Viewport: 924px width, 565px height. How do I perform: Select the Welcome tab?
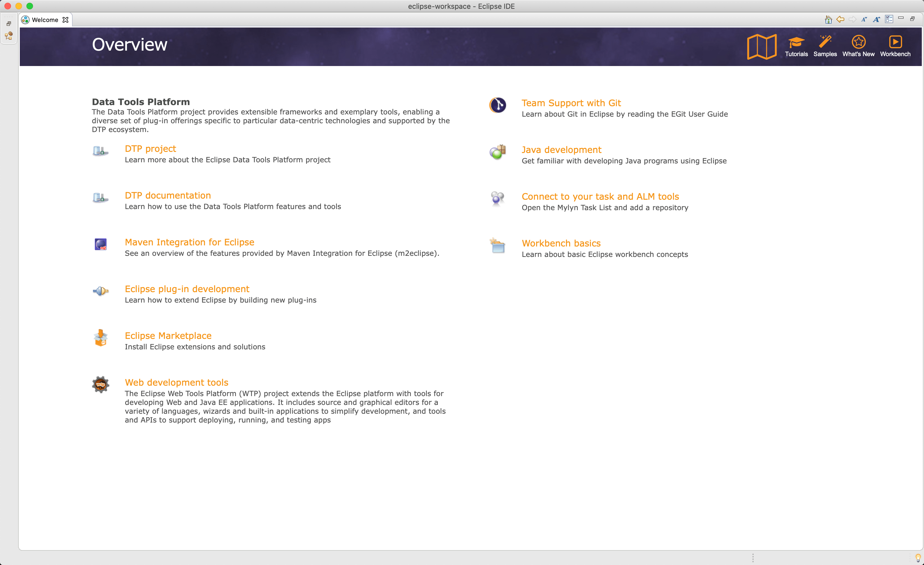click(x=45, y=20)
